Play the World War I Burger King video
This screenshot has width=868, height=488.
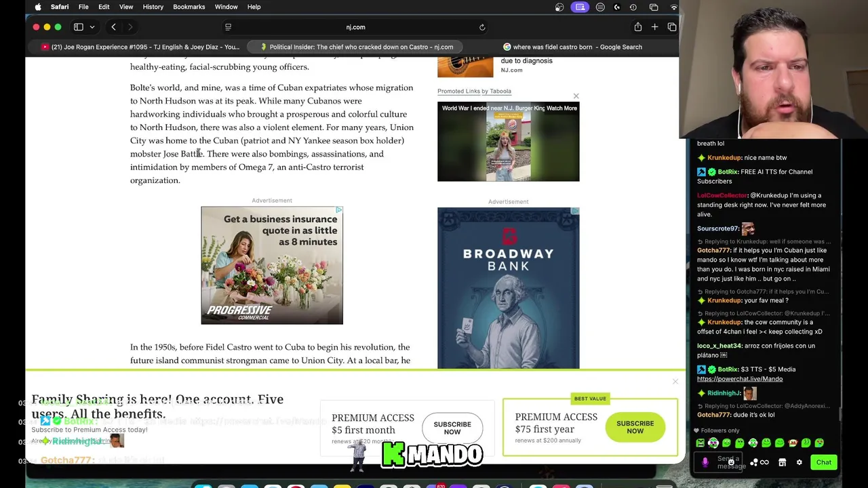509,142
